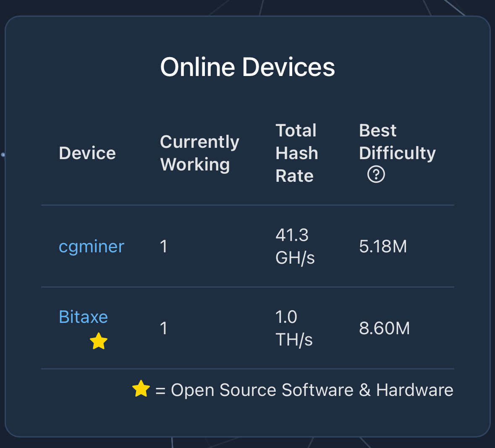The image size is (495, 448).
Task: Select the 8.60M best difficulty value
Action: pyautogui.click(x=384, y=328)
